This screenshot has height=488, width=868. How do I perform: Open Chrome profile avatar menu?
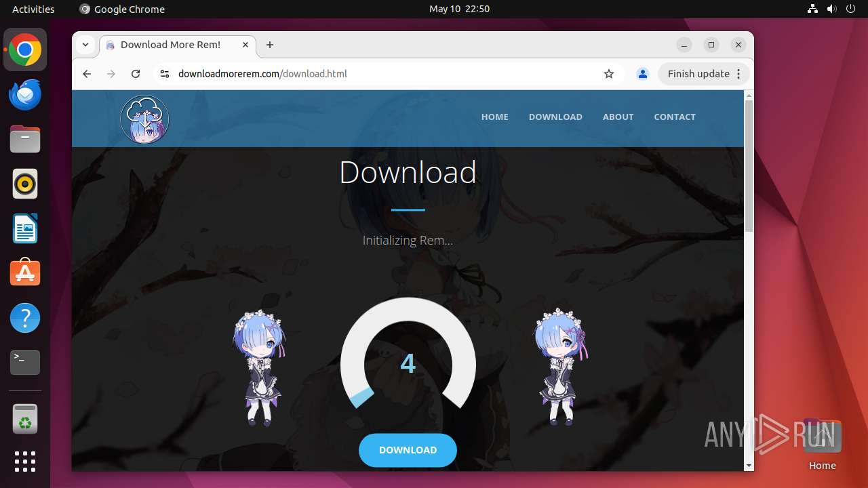tap(643, 74)
